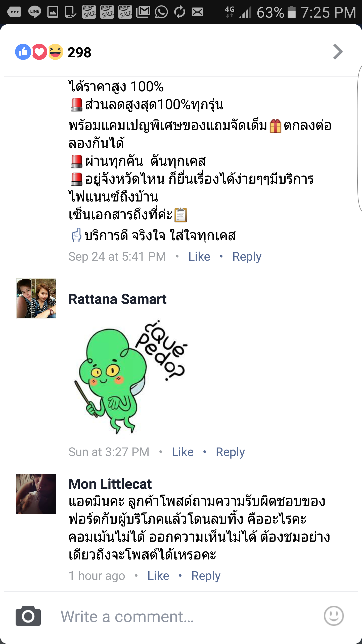This screenshot has width=362, height=644.
Task: Tap the mail envelope status icon
Action: 198,12
